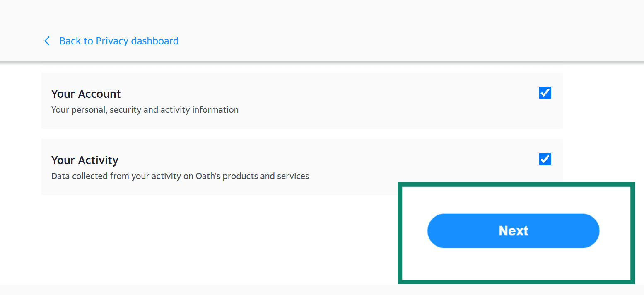Select the left-pointing arrow beside the dashboard link

tap(47, 41)
